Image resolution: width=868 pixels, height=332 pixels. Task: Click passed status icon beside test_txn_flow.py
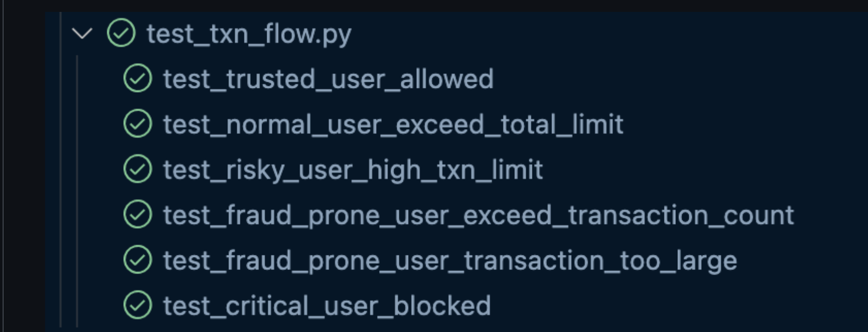point(121,33)
